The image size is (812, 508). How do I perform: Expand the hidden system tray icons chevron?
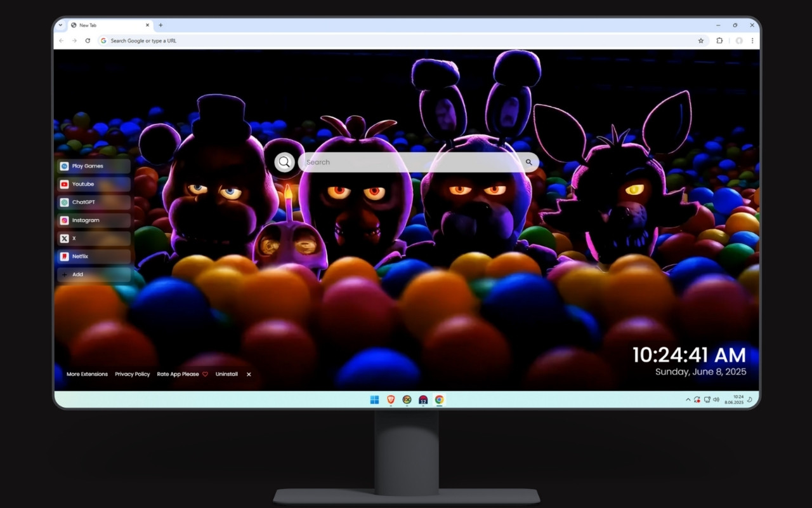pyautogui.click(x=688, y=399)
